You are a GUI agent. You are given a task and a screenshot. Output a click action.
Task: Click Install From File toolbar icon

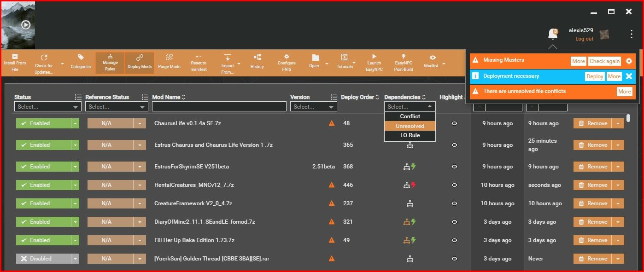pyautogui.click(x=15, y=56)
